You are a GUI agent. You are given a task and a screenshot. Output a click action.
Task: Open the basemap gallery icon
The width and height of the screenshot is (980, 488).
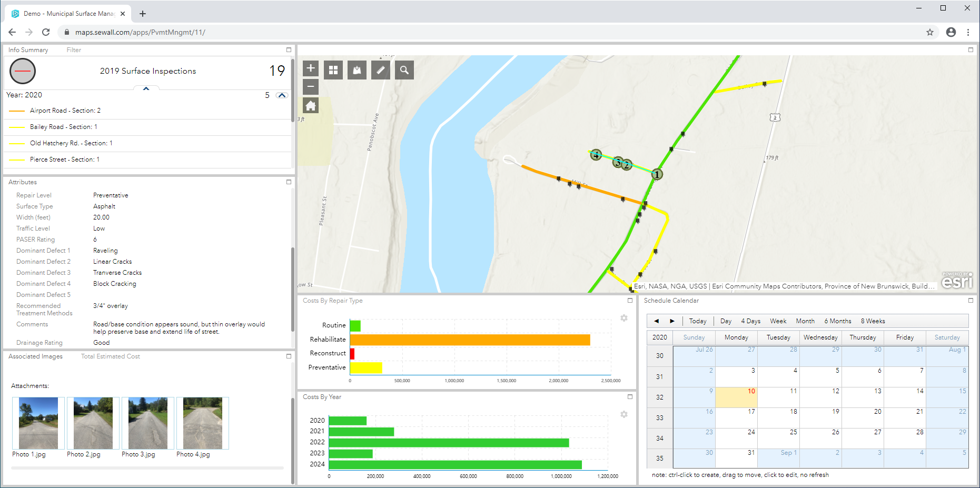point(333,69)
